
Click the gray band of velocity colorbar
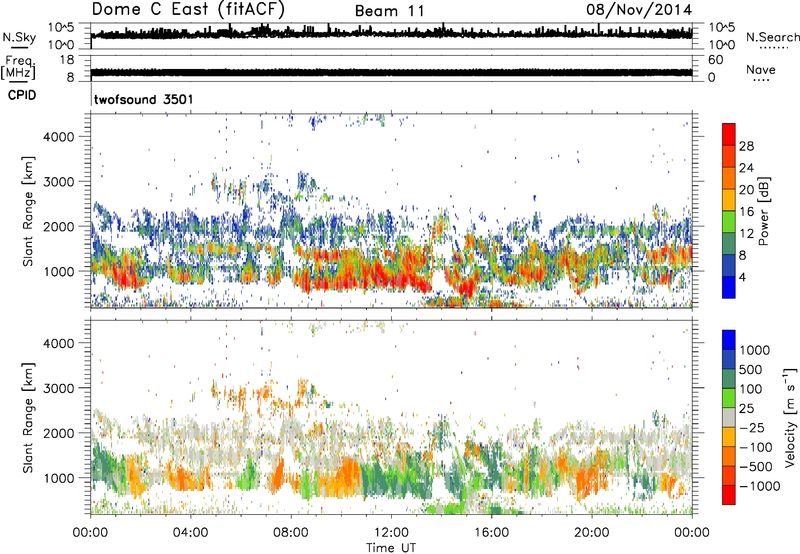729,418
